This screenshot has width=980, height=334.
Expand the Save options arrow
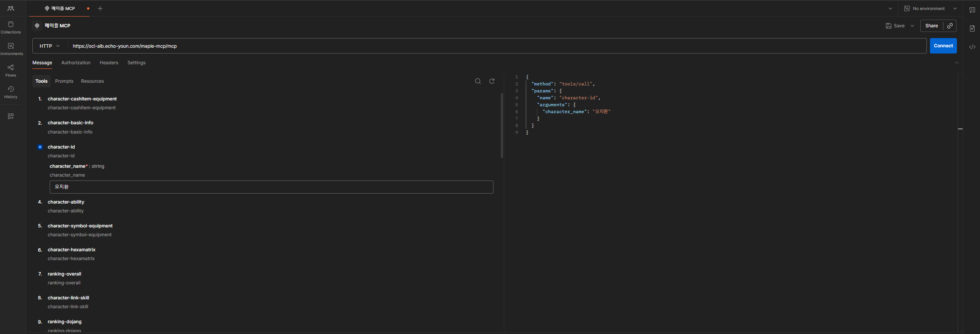pos(912,26)
